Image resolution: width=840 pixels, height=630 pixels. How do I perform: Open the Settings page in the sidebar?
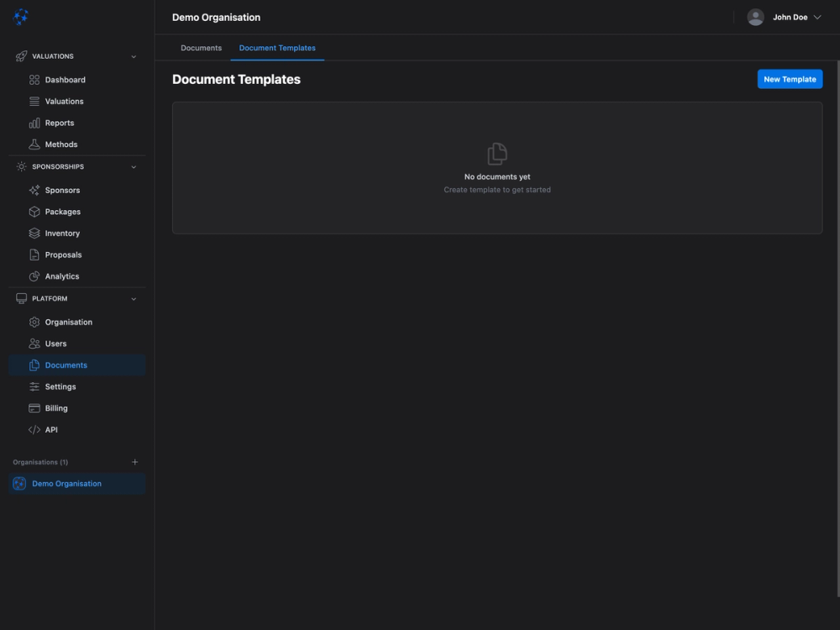click(x=60, y=386)
